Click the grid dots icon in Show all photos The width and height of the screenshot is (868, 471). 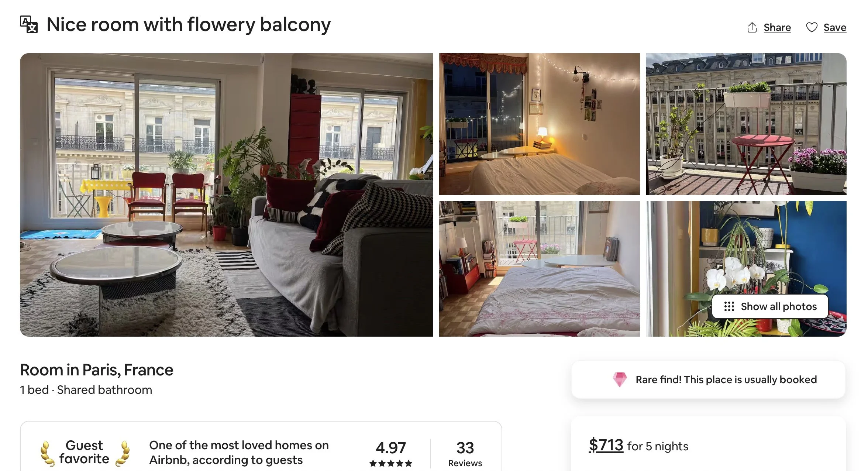(729, 306)
